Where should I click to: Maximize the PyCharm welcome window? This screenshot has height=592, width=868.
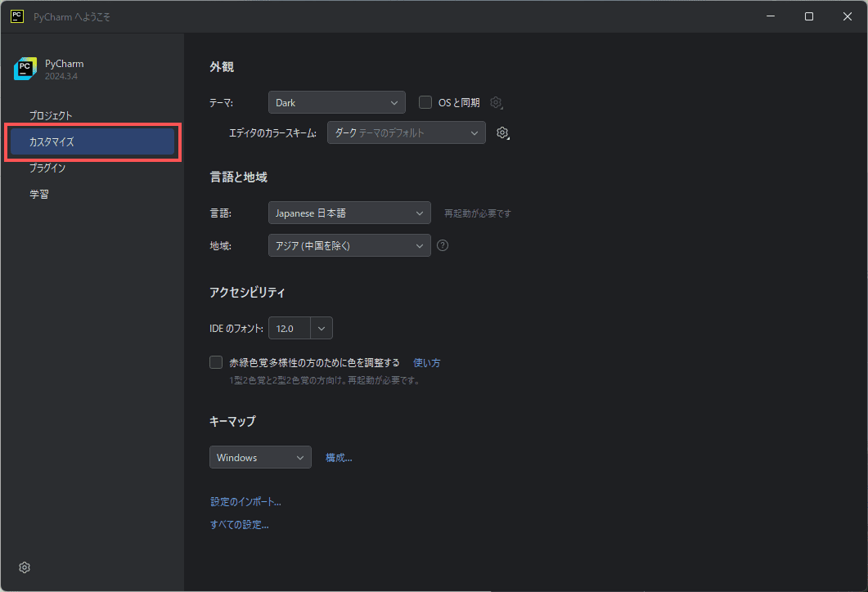(x=809, y=16)
